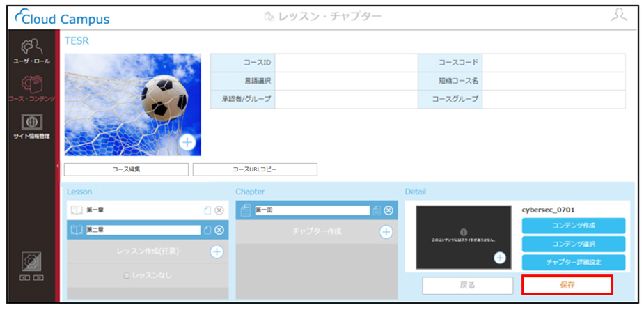Delete the 第二章 lesson with its X icon
This screenshot has width=644, height=310.
click(x=219, y=230)
